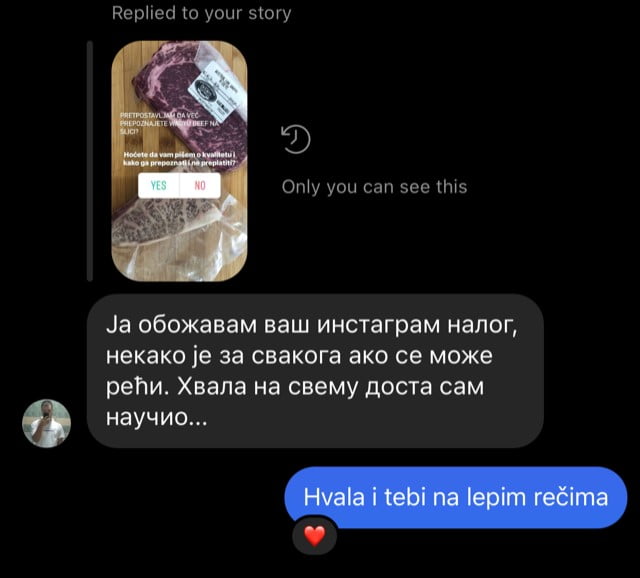Select NO in the story poll
The width and height of the screenshot is (640, 578).
coord(200,185)
